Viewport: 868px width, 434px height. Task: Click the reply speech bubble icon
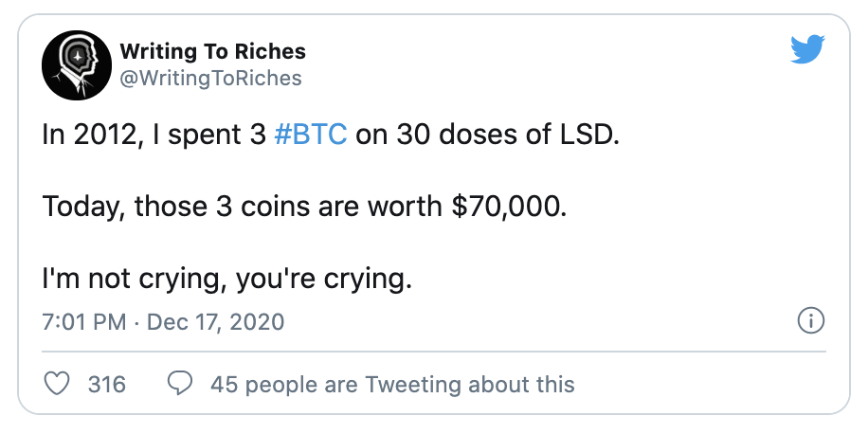[180, 384]
